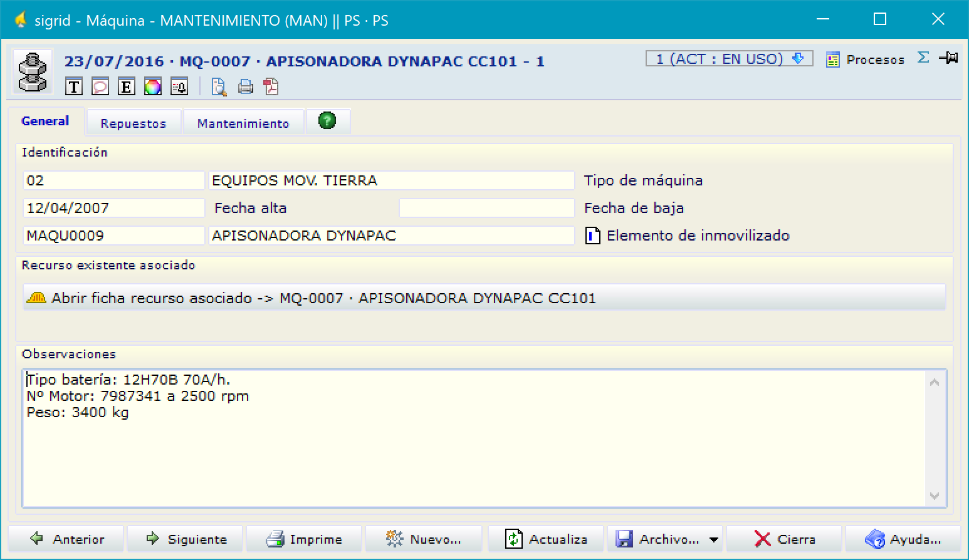Click the Elemento de inmovilizado label
Screen dimensions: 969x560
(x=698, y=236)
